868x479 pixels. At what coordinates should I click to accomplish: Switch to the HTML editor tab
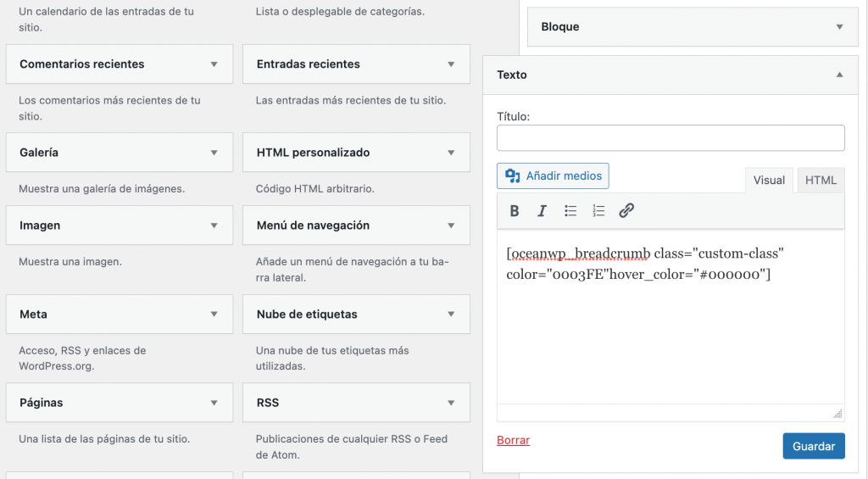tap(821, 180)
